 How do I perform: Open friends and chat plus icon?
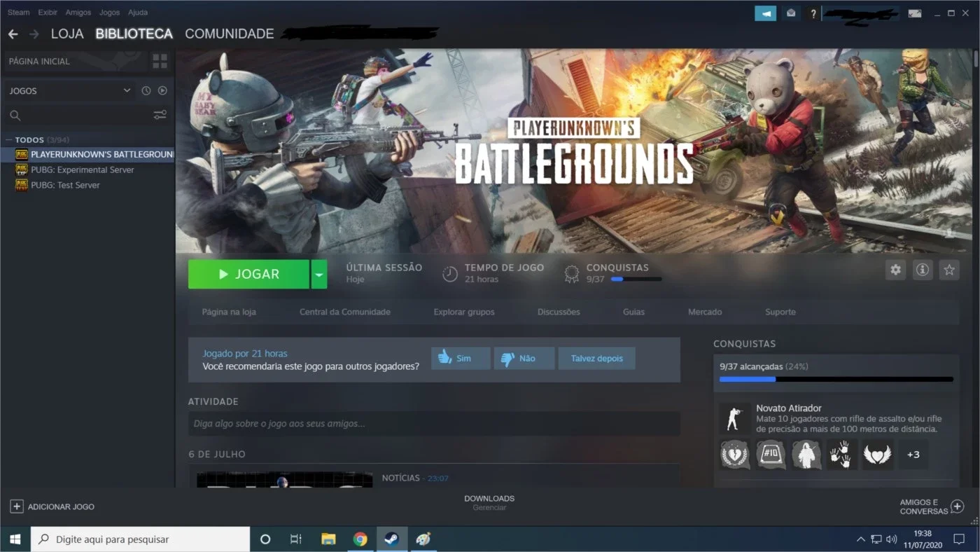click(958, 506)
